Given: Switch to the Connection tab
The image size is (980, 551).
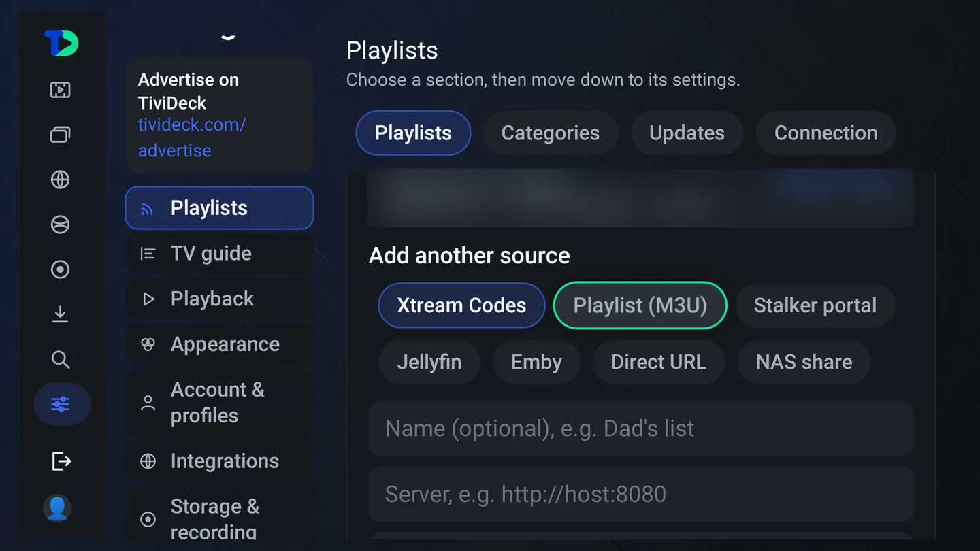Looking at the screenshot, I should 826,133.
